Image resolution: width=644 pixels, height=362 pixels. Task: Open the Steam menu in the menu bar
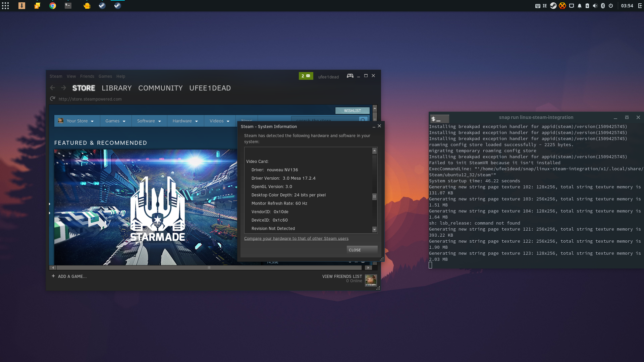pos(56,76)
